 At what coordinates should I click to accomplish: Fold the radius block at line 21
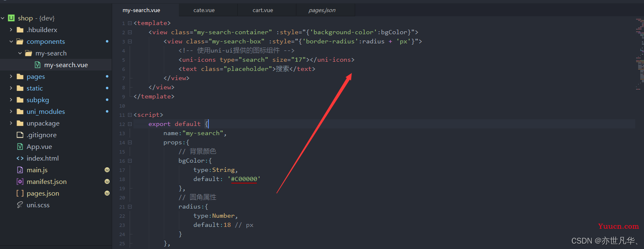point(130,207)
